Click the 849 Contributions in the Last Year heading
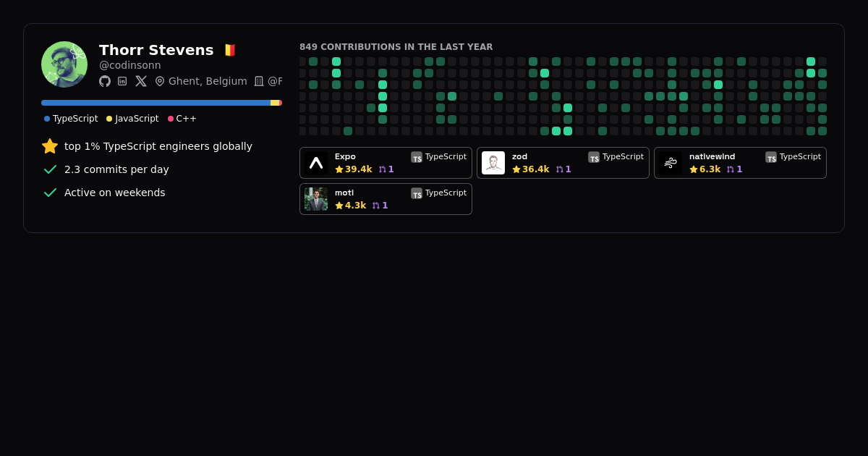868x456 pixels. 396,47
